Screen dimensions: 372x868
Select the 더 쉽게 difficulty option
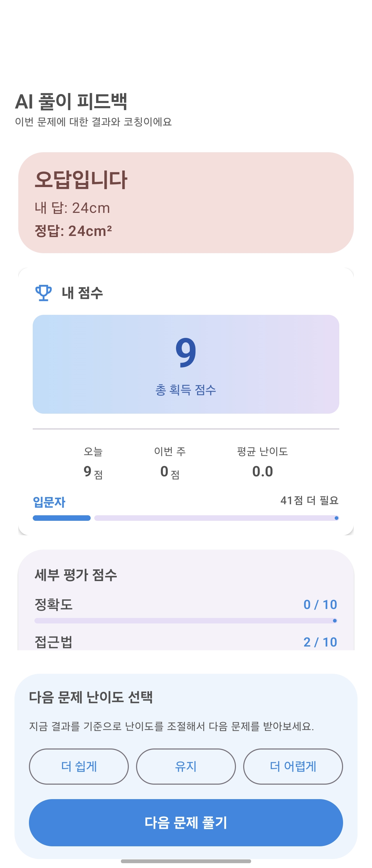(x=79, y=766)
